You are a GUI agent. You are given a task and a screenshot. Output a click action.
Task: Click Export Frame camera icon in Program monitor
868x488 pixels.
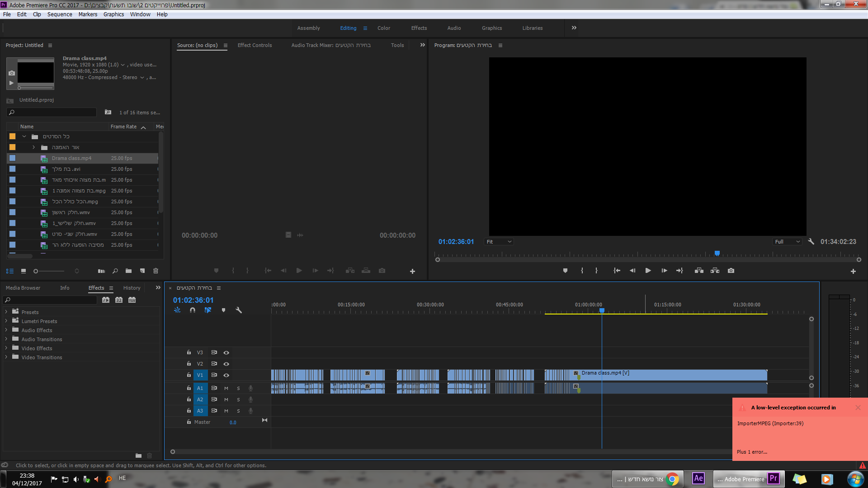pos(731,271)
